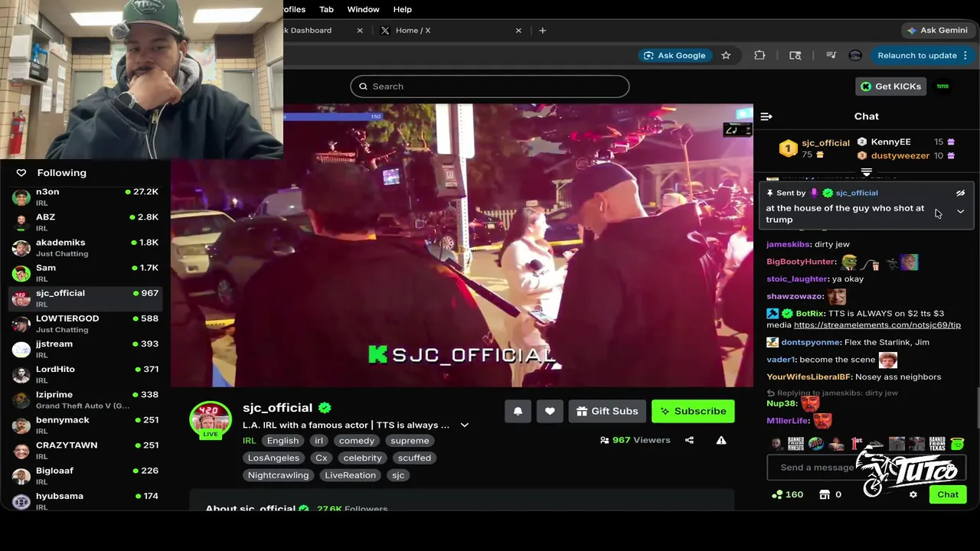Open the tab search icon in toolbar
980x551 pixels.
pyautogui.click(x=795, y=55)
